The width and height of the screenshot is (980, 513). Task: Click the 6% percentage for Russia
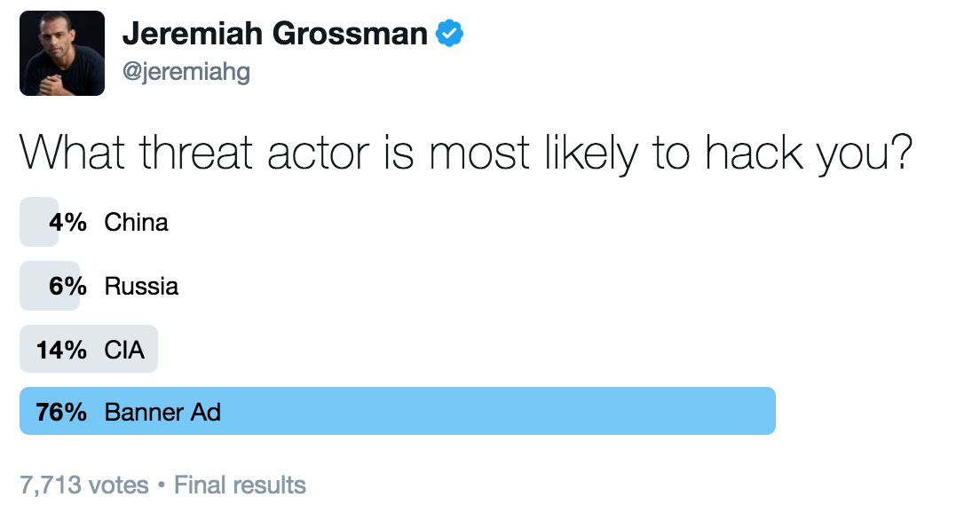click(x=68, y=286)
